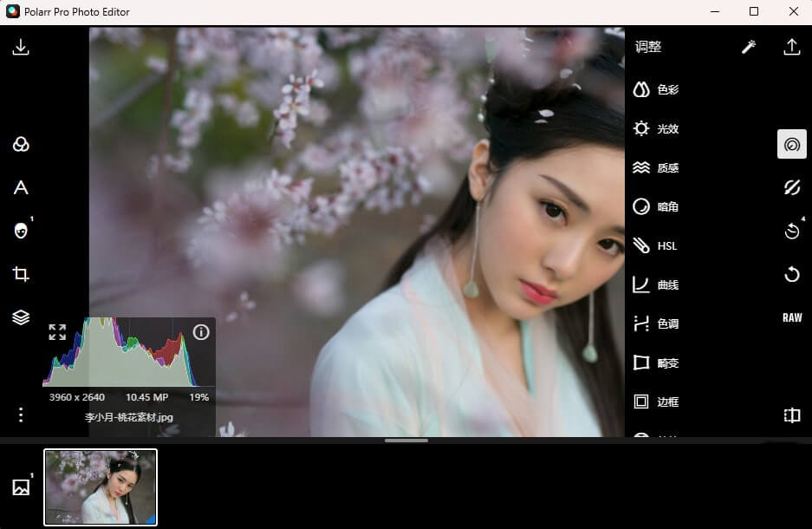
Task: Expand the HSL adjustment section
Action: pos(655,245)
